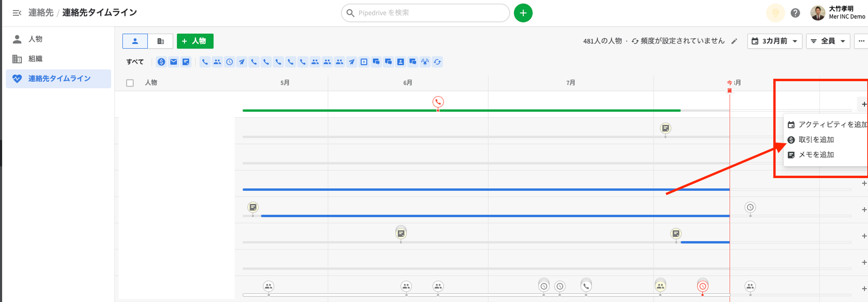Screen dimensions: 868x302
Task: Open 組織 in the left sidebar
Action: point(58,59)
